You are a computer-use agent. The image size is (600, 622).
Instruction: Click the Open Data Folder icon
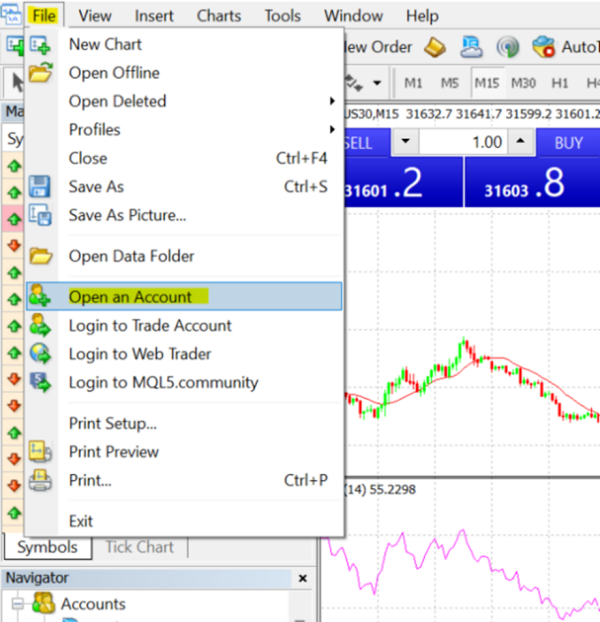point(41,256)
